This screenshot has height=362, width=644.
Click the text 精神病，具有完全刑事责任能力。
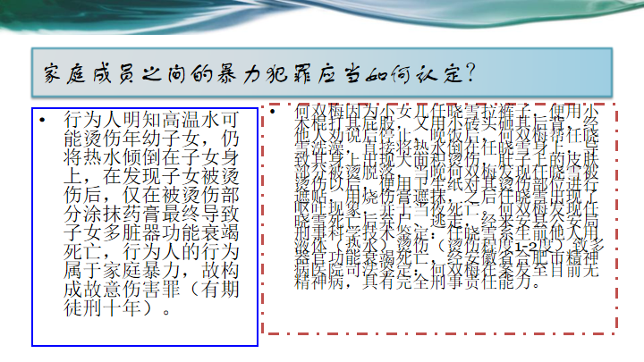tap(418, 282)
